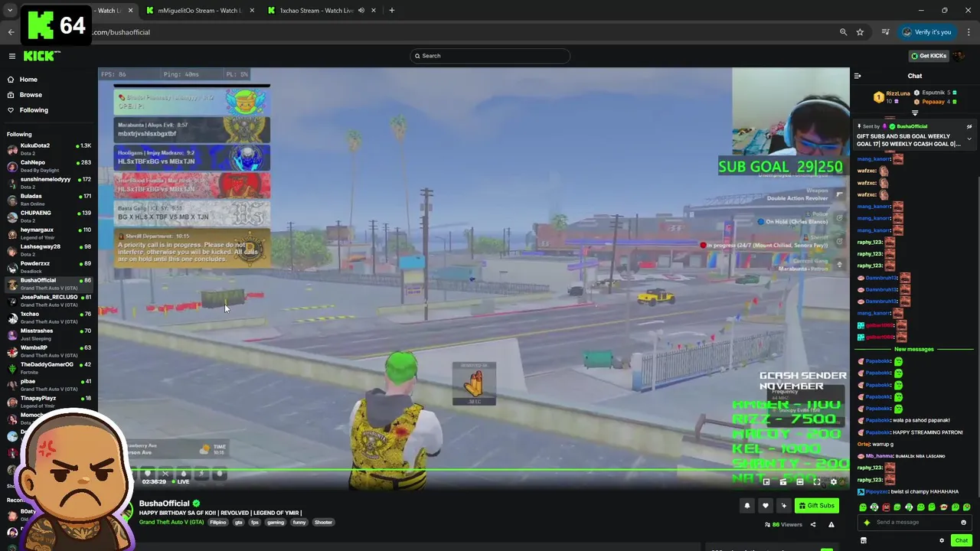This screenshot has height=551, width=980.
Task: Open the browser tab search dropdown
Action: (x=10, y=11)
